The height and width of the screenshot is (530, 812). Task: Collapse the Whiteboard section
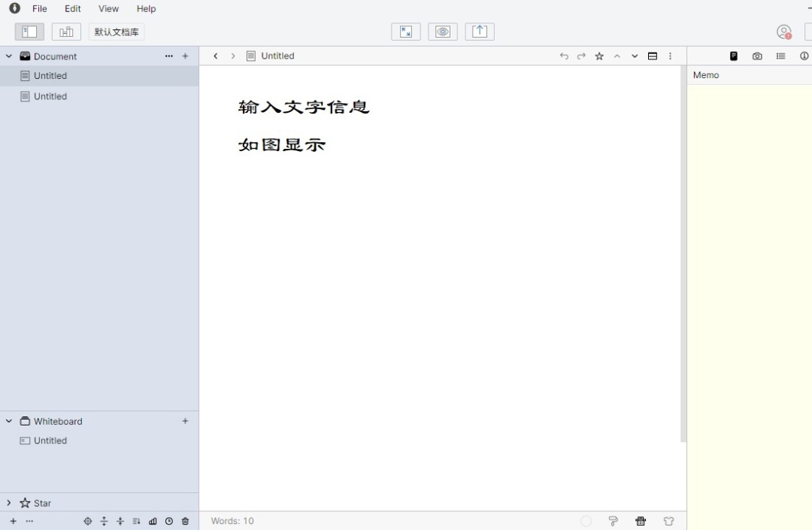coord(8,421)
